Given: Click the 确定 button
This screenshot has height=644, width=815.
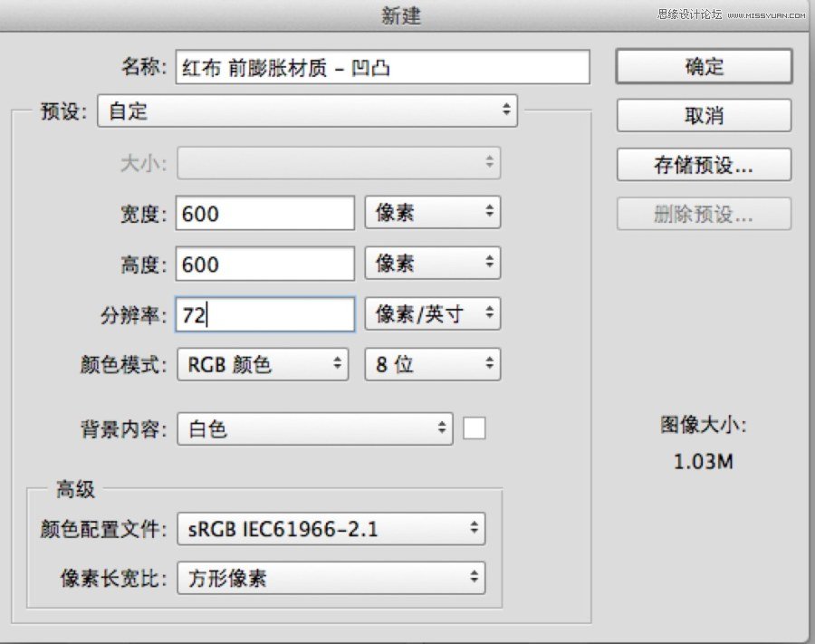Looking at the screenshot, I should (704, 66).
